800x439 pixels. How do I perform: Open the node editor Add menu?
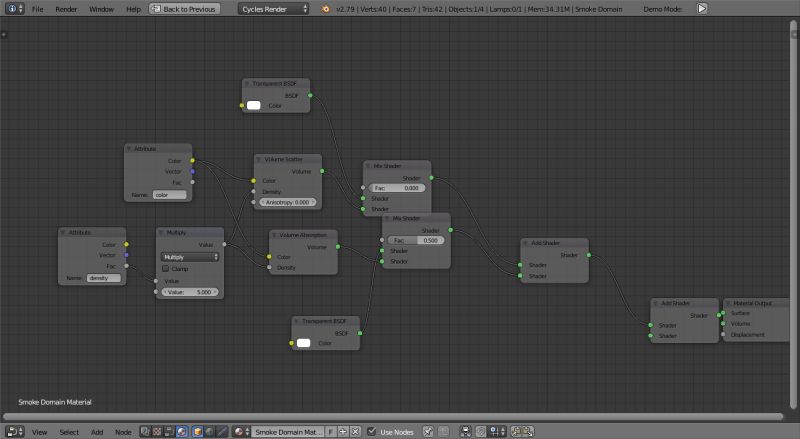(97, 432)
